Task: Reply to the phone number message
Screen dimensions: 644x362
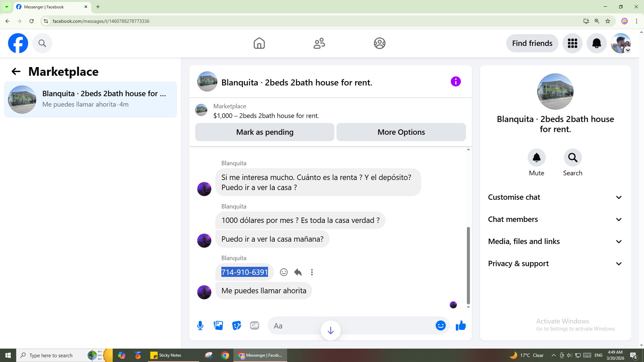Action: tap(298, 272)
